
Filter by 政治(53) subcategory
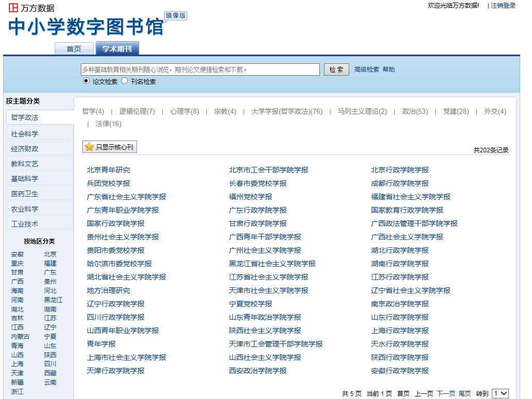tap(415, 111)
